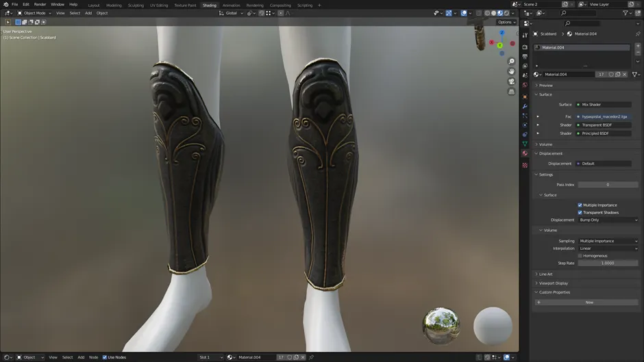Click the material user count 17

point(602,75)
